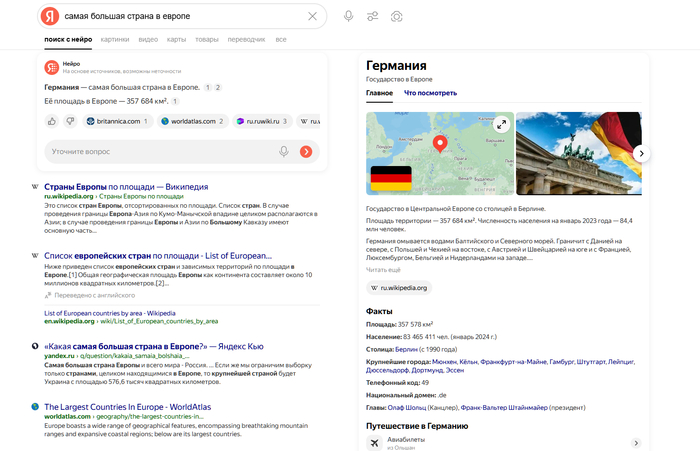Clear the search query with X
The width and height of the screenshot is (700, 451).
pyautogui.click(x=312, y=17)
